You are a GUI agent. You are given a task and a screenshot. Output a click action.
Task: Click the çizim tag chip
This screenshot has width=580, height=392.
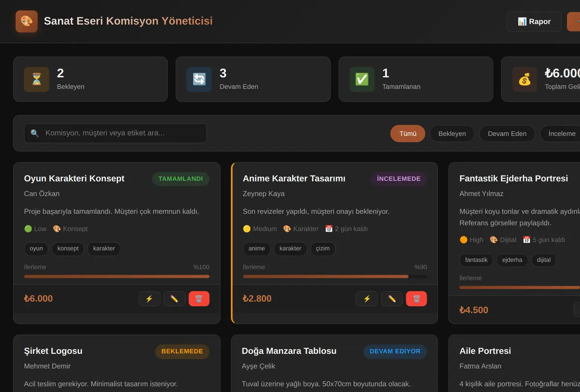pos(323,248)
